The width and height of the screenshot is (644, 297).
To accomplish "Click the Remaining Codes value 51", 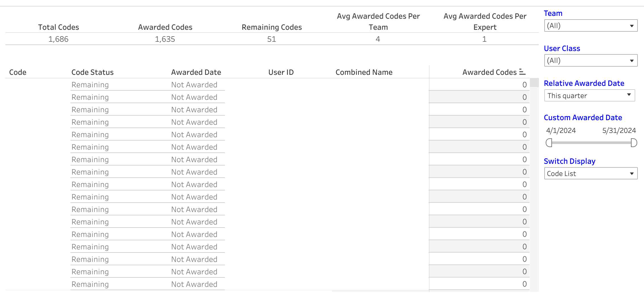I will point(272,39).
